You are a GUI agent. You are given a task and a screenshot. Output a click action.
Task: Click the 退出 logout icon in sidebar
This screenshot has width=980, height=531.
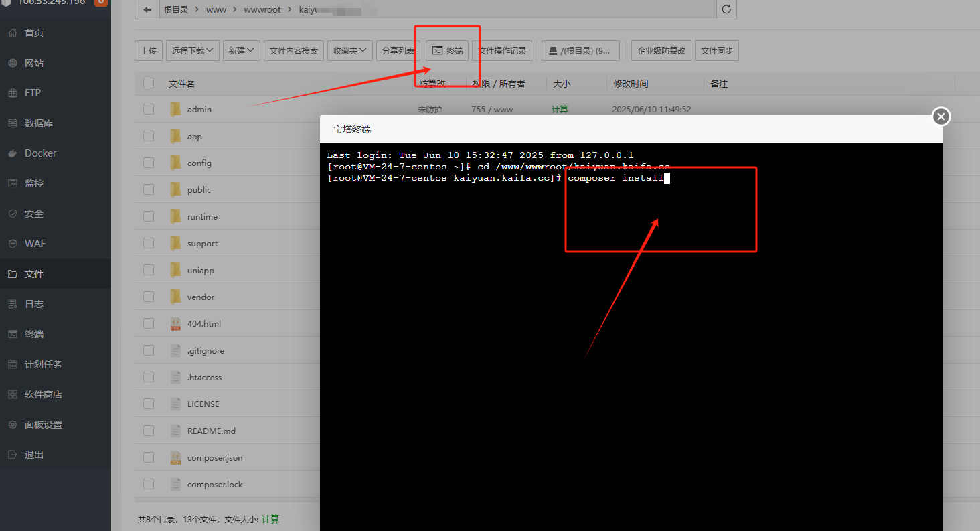click(x=12, y=455)
